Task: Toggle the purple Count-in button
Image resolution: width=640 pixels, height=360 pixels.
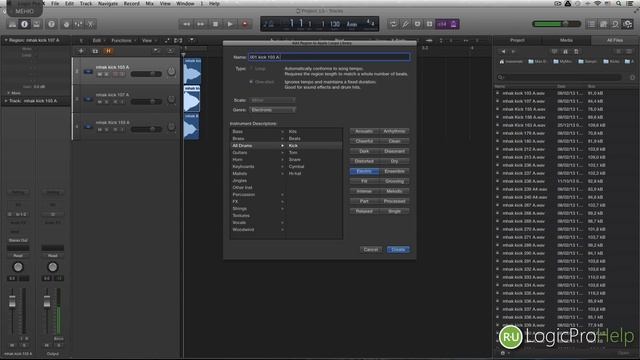Action: click(x=442, y=24)
